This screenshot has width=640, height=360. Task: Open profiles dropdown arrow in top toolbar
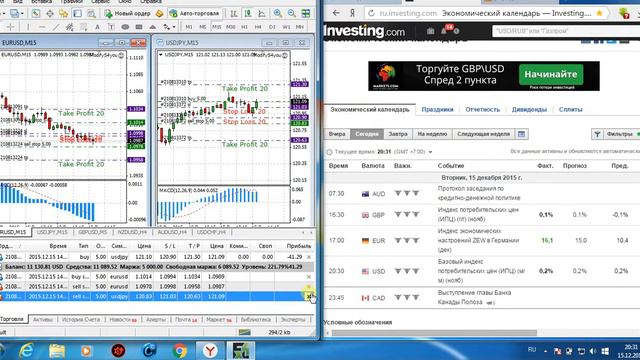[x=22, y=13]
